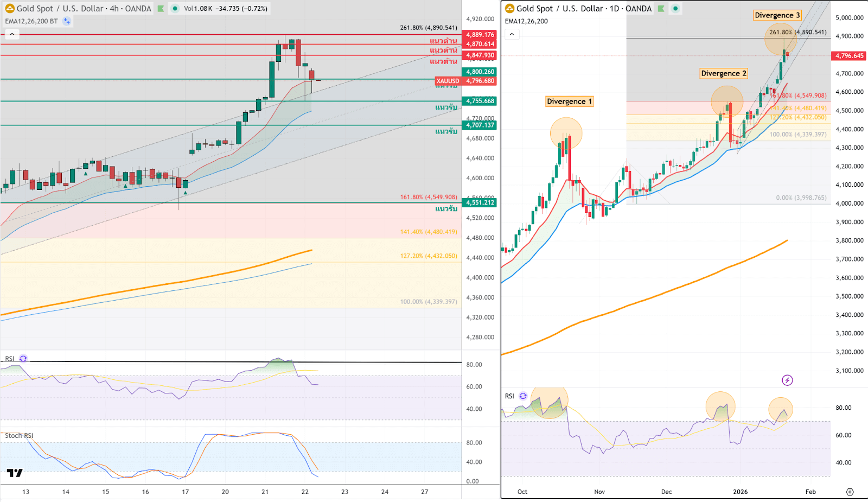868x502 pixels.
Task: Toggle the market status dot on 1D chart
Action: (675, 9)
